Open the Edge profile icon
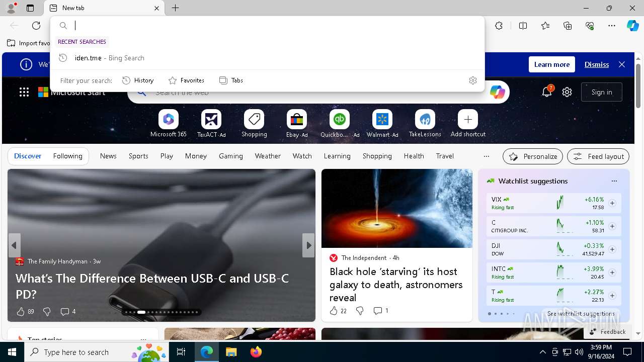 point(11,8)
